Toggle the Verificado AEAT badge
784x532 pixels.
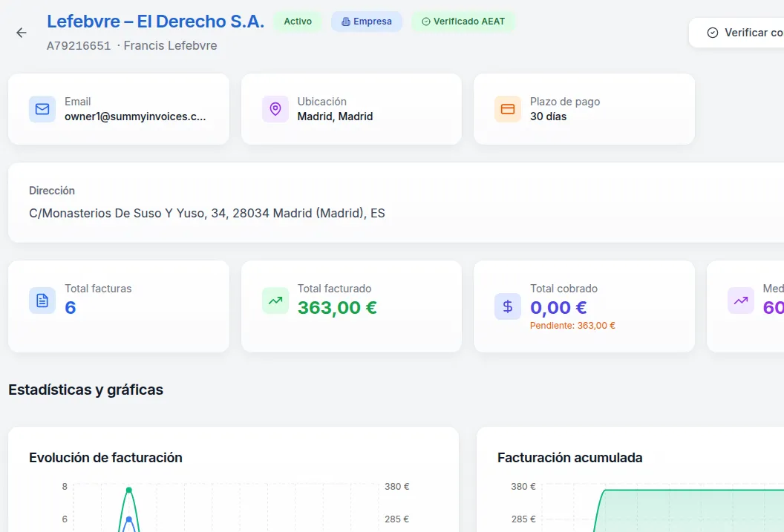point(463,22)
